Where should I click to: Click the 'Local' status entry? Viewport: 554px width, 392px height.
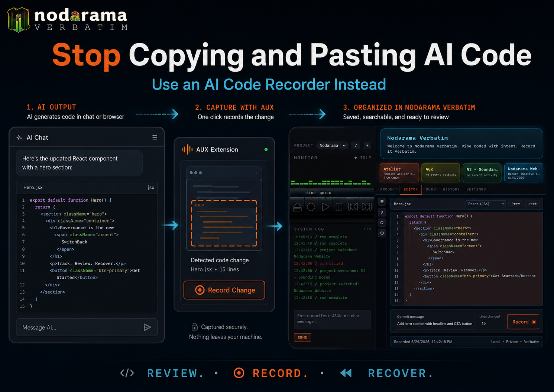click(x=495, y=341)
